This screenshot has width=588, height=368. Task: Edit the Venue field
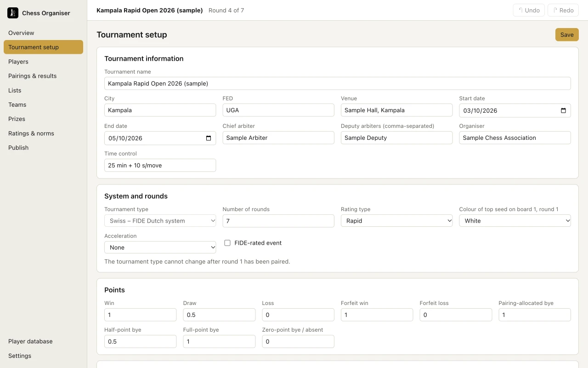397,110
